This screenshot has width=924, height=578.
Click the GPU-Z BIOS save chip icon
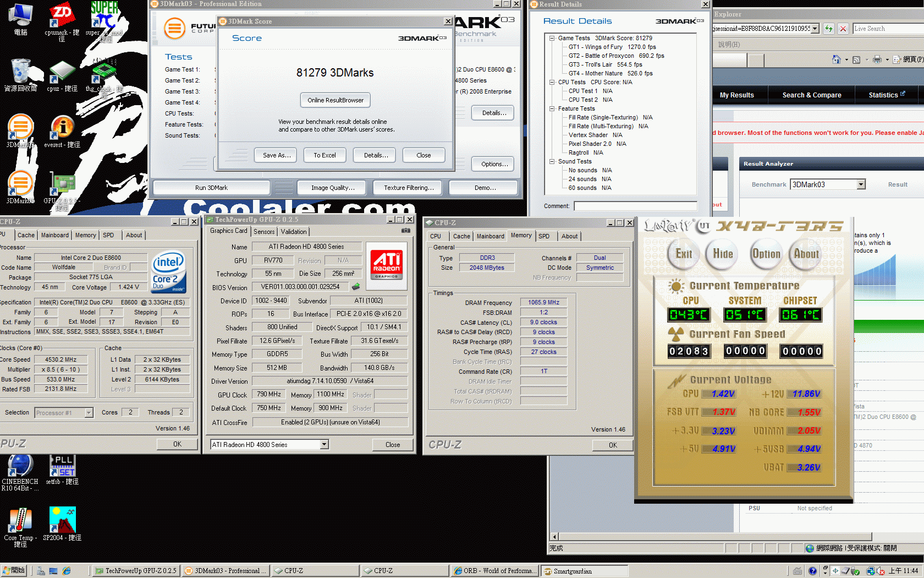tap(356, 287)
